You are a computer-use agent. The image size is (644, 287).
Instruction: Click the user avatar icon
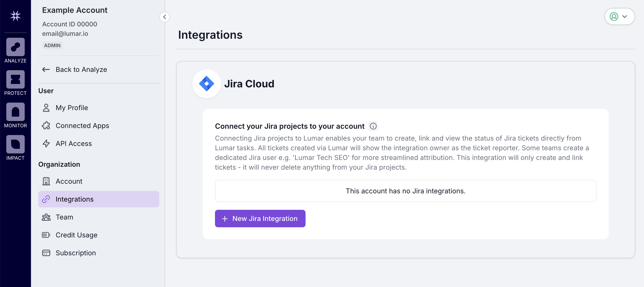(x=614, y=16)
